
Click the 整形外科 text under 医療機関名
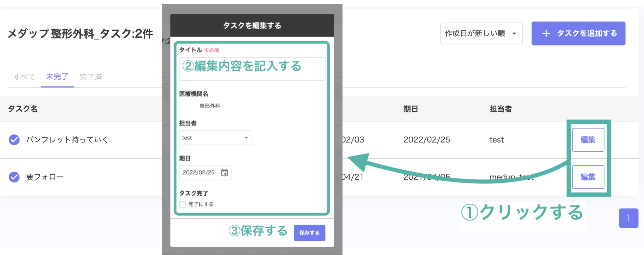(210, 106)
